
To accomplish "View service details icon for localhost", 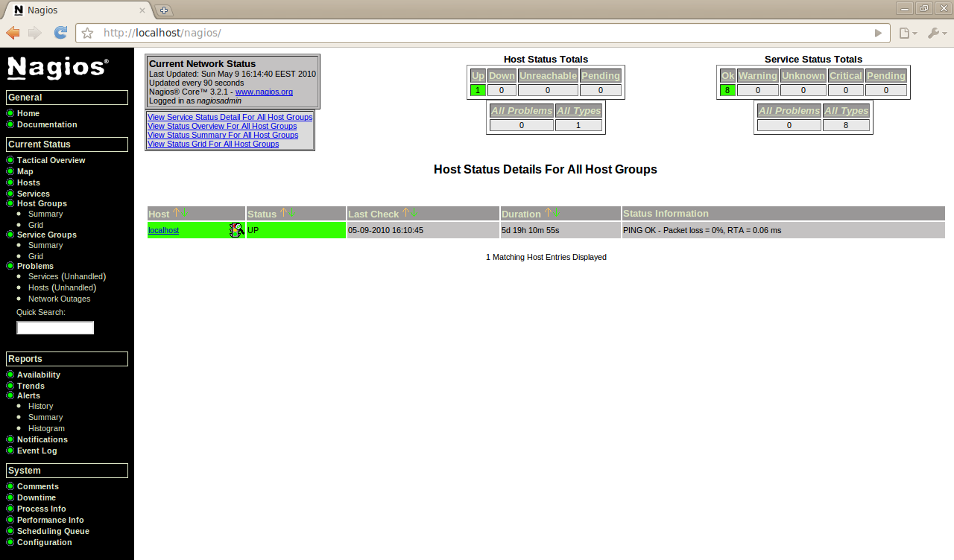I will pos(236,230).
